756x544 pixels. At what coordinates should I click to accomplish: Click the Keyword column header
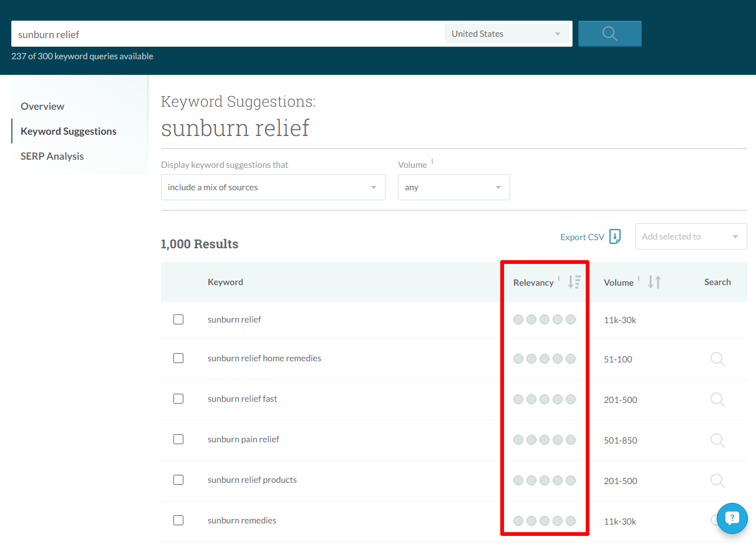coord(225,282)
